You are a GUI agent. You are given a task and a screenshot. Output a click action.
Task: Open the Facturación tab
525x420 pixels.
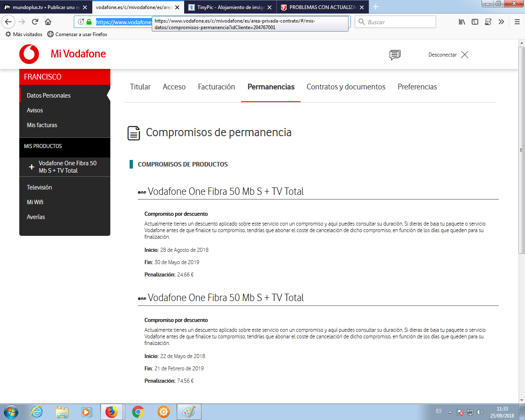point(217,87)
